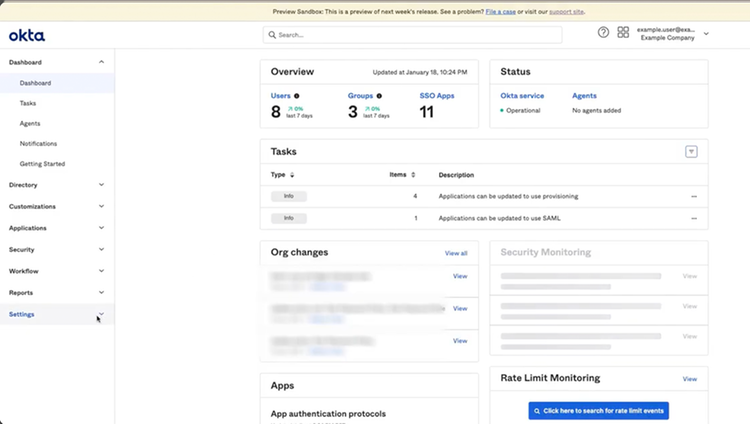Select Dashboard in the sidebar submenu
The height and width of the screenshot is (424, 750).
coord(56,83)
